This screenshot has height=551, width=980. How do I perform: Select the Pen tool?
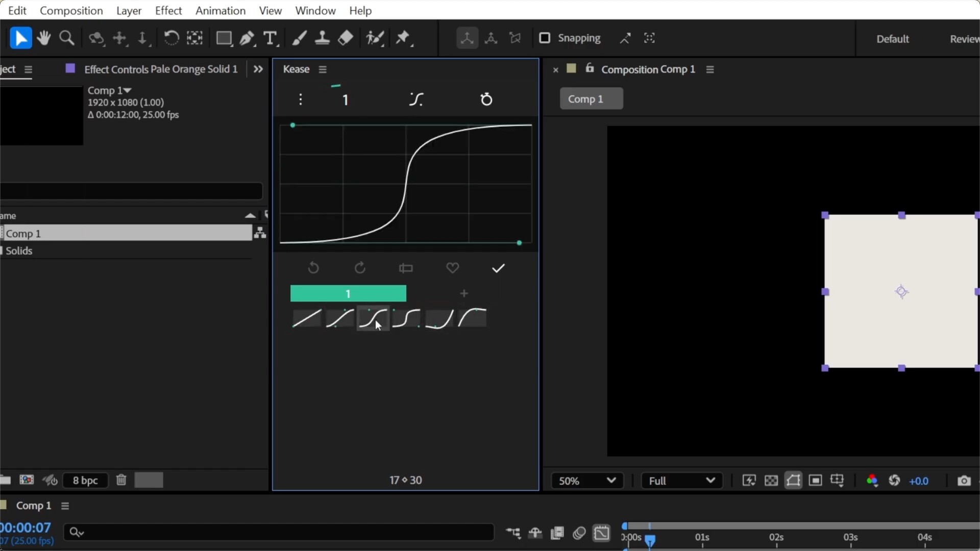[x=247, y=38]
